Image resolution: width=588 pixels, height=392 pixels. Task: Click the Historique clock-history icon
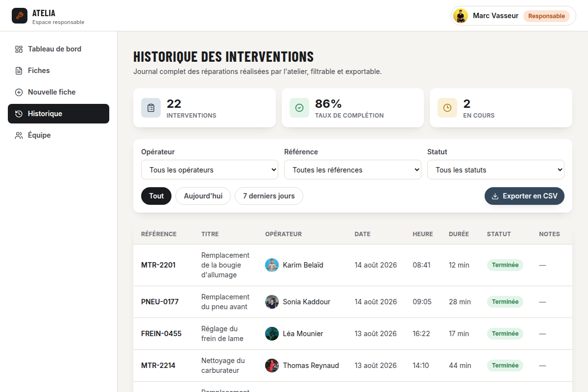click(x=19, y=114)
